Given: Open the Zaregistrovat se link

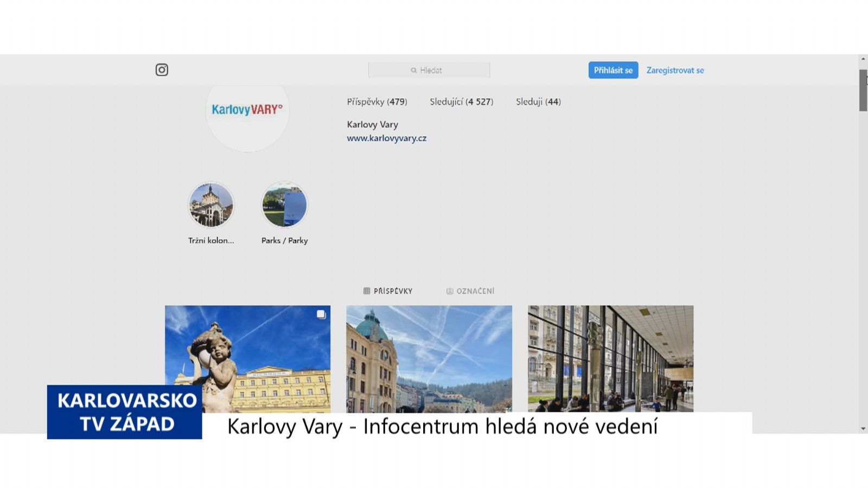Looking at the screenshot, I should coord(675,70).
